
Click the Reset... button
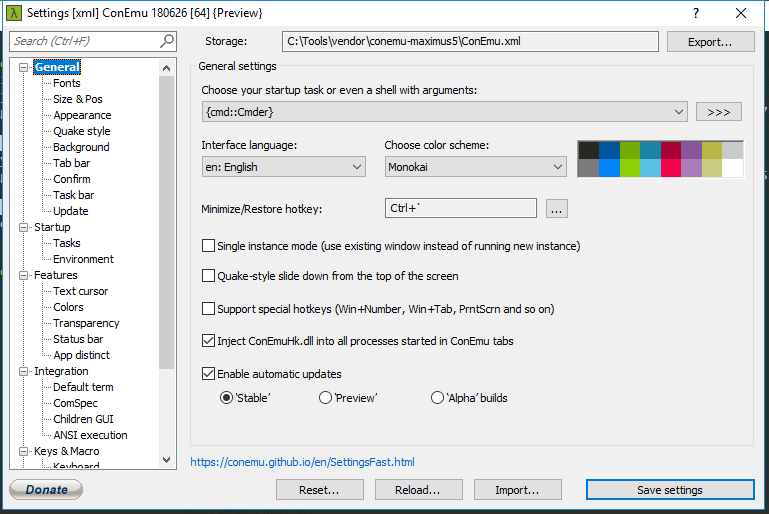320,490
